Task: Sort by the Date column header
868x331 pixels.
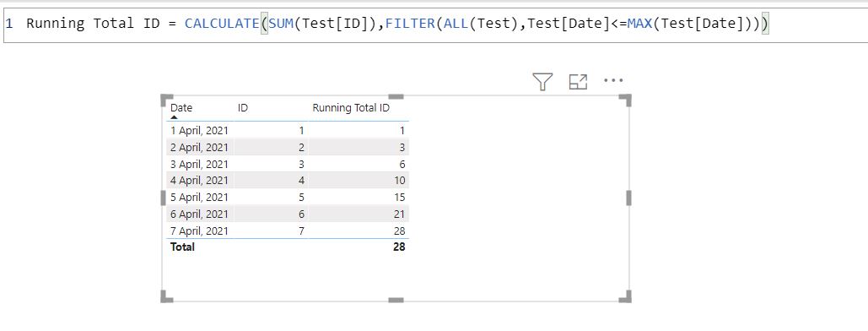Action: 181,108
